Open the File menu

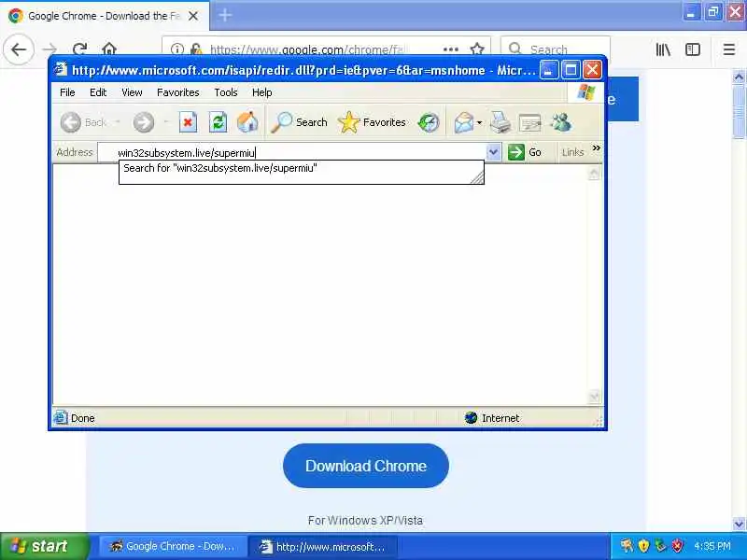[x=67, y=92]
